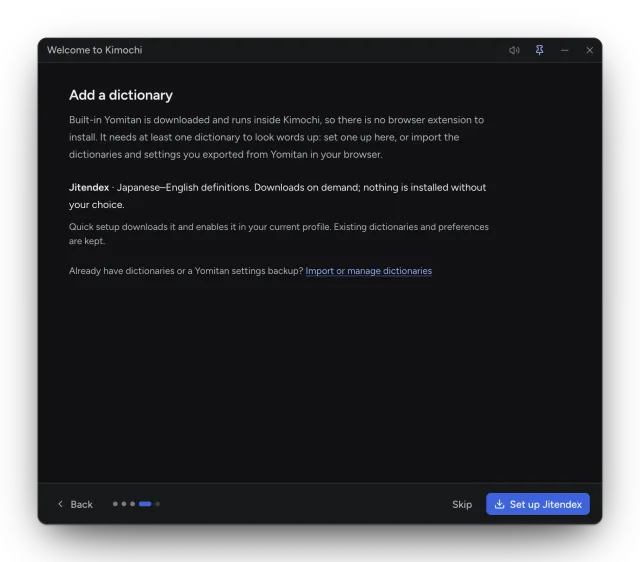
Task: Skip the dictionary setup step
Action: tap(462, 504)
